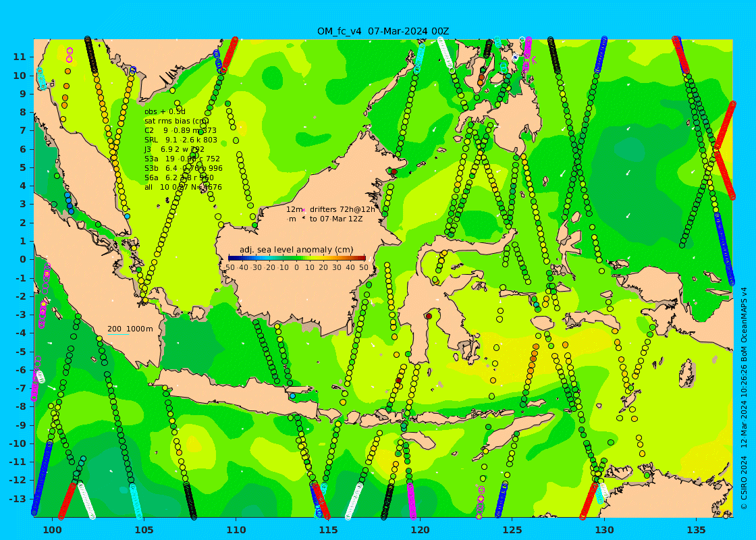Click the map title OM_fc_v4 07-Mar-2024 00Z

click(x=383, y=31)
